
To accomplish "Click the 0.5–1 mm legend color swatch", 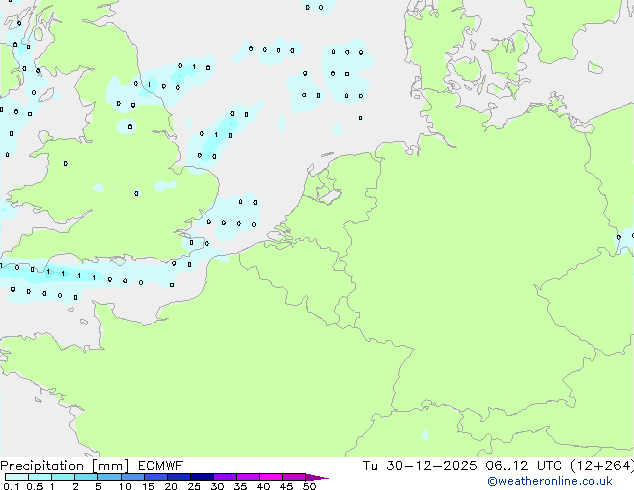I will point(40,477).
